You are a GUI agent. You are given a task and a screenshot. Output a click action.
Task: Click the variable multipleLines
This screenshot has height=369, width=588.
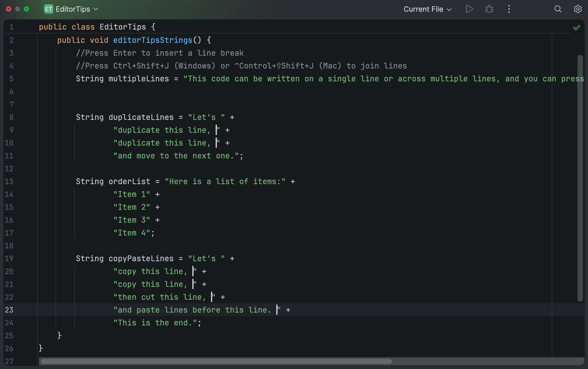(x=139, y=79)
